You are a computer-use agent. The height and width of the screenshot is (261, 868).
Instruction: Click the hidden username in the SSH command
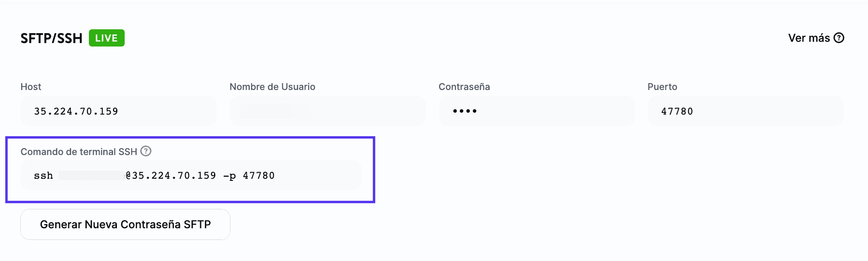(91, 175)
